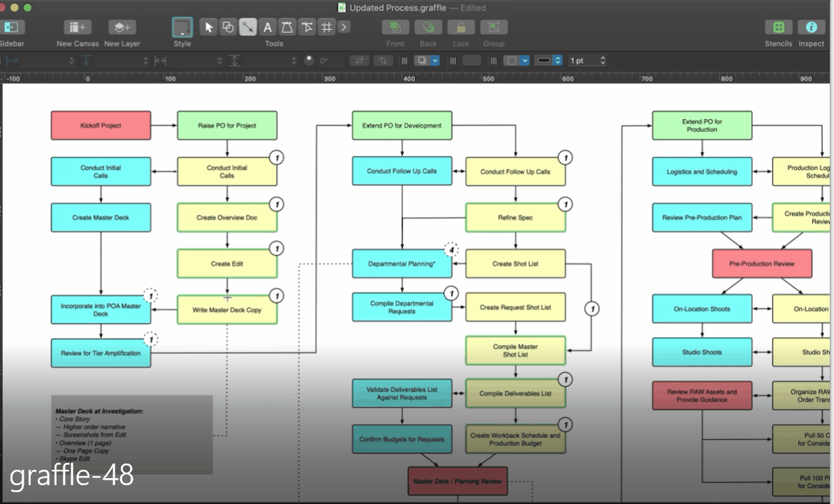The width and height of the screenshot is (834, 504).
Task: Select the Pre-Production Review box
Action: coord(762,264)
